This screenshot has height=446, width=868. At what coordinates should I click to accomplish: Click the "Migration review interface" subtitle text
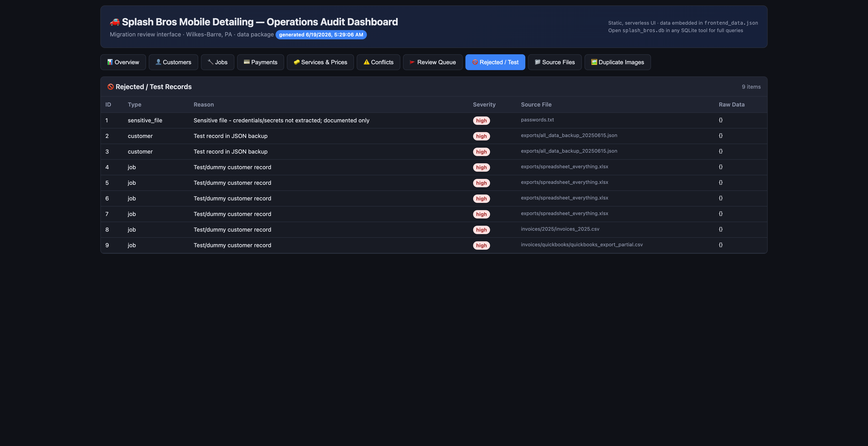(145, 34)
